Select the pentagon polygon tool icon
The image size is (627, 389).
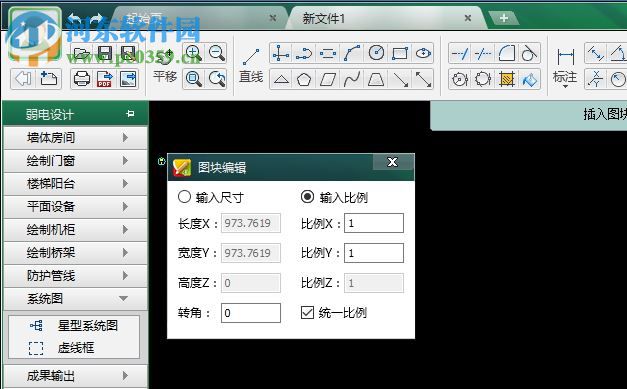(304, 79)
